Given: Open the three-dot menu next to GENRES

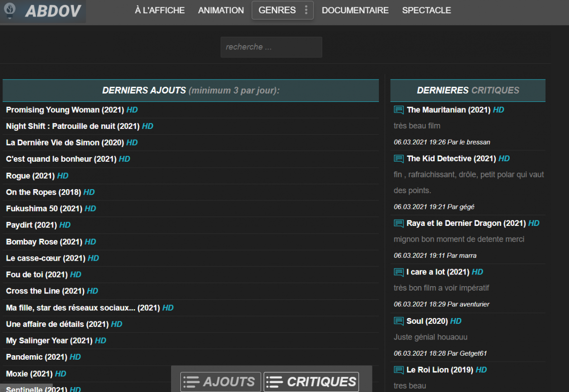Looking at the screenshot, I should (306, 10).
